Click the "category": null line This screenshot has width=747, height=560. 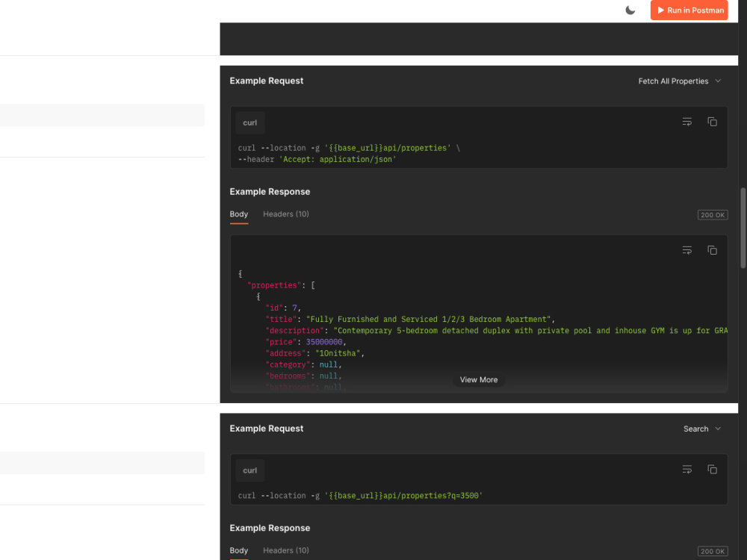coord(303,365)
